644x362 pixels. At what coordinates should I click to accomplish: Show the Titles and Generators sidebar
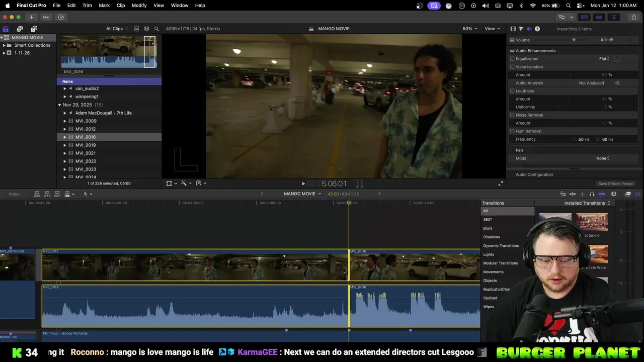point(34,29)
